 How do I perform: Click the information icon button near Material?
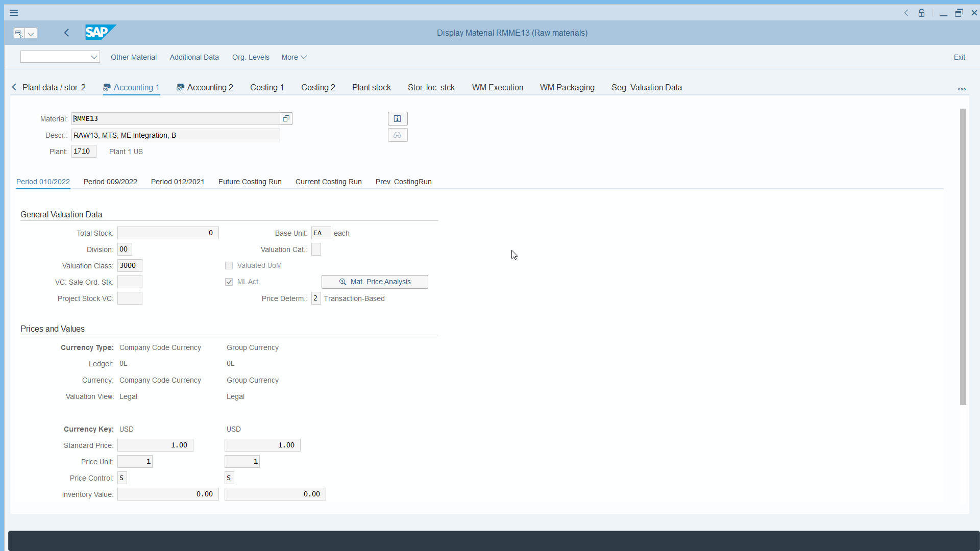point(398,118)
